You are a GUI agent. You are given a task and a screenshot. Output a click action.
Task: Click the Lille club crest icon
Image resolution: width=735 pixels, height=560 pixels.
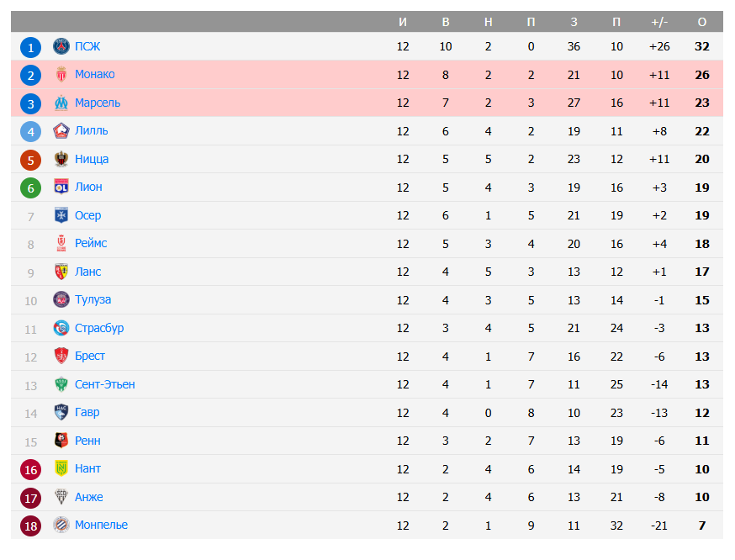(x=61, y=130)
